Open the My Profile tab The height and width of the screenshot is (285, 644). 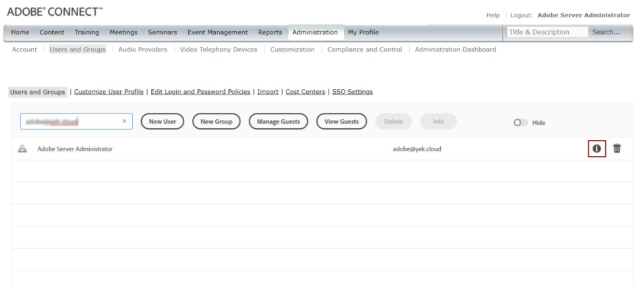point(363,32)
